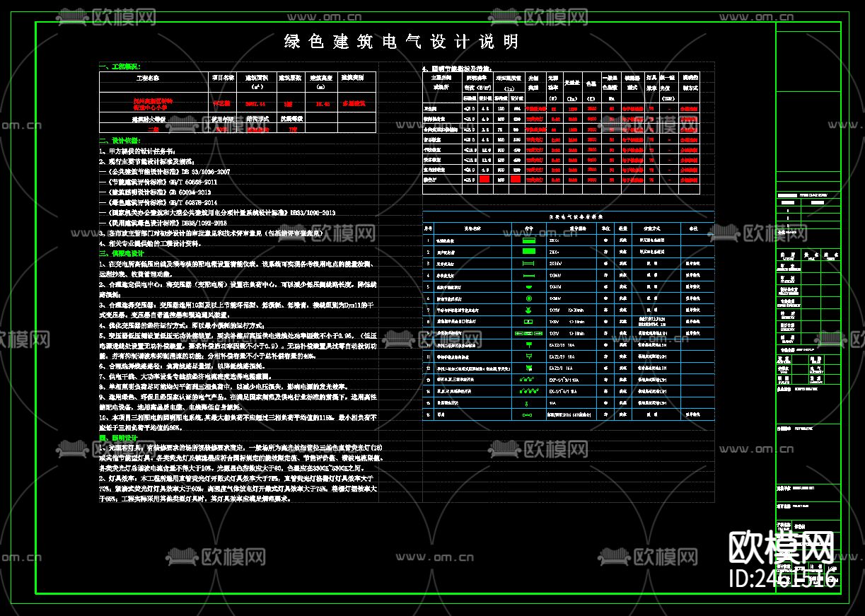Select the double-tube lamp symbol in row 3
The width and height of the screenshot is (865, 616).
529,263
